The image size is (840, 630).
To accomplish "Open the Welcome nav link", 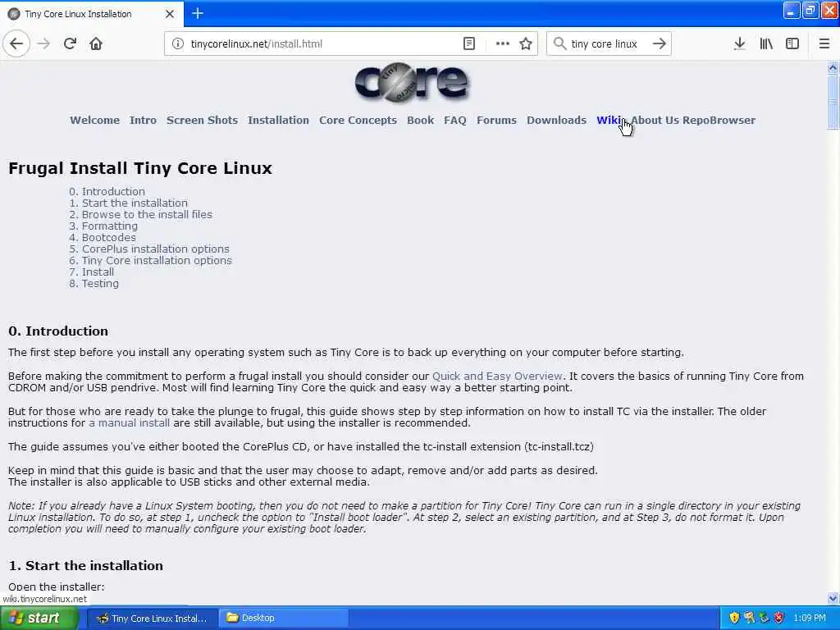I will (95, 120).
